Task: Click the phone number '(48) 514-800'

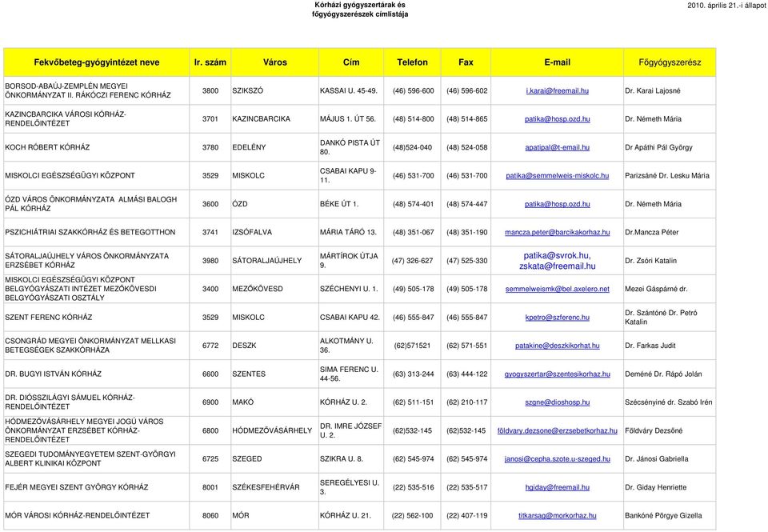Action: pos(413,119)
